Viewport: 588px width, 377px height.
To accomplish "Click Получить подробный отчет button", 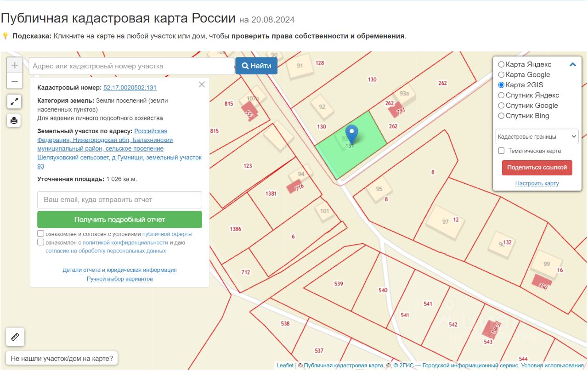I will click(x=119, y=219).
